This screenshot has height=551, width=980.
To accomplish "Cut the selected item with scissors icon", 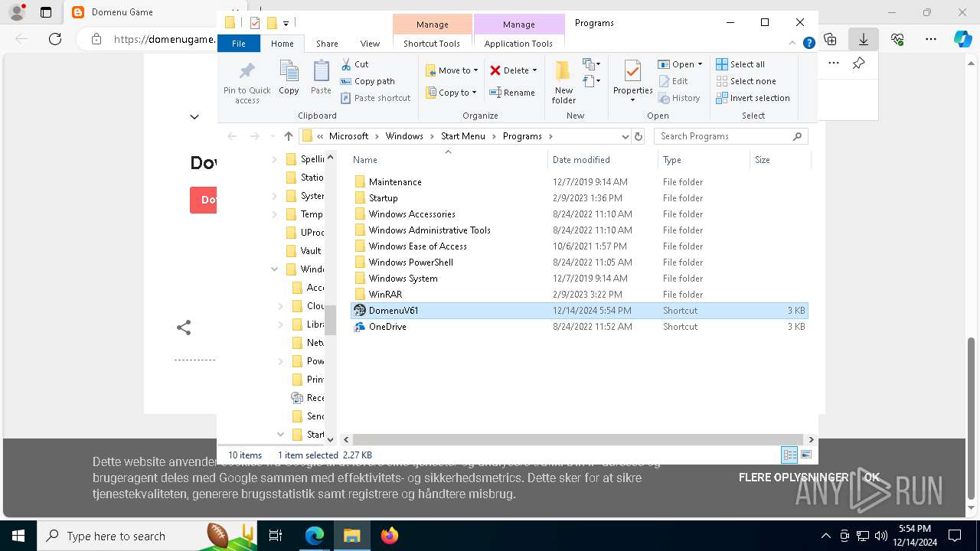I will [x=354, y=64].
